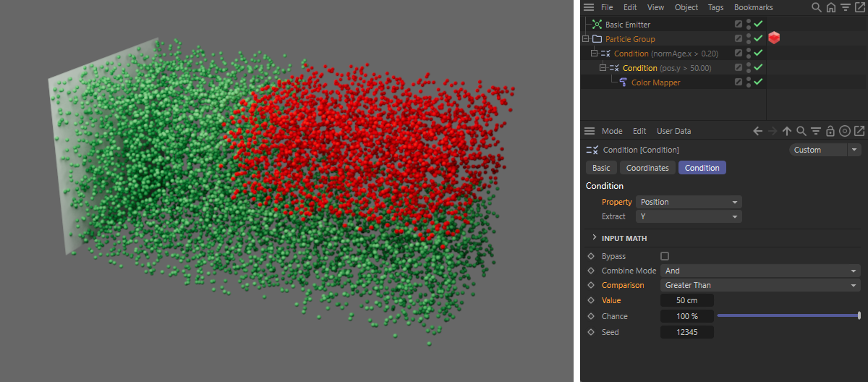Open the Extract dropdown set to Y
This screenshot has width=868, height=382.
coord(689,216)
